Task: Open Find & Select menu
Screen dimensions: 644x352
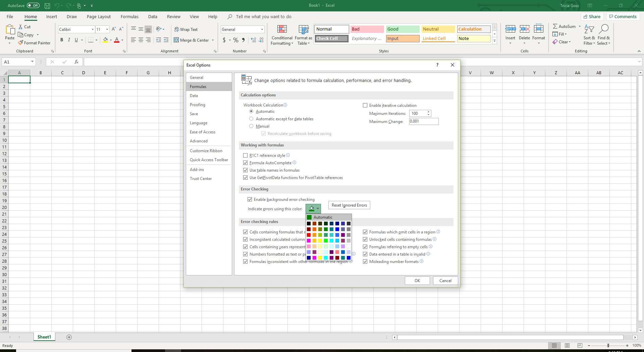Action: point(603,35)
